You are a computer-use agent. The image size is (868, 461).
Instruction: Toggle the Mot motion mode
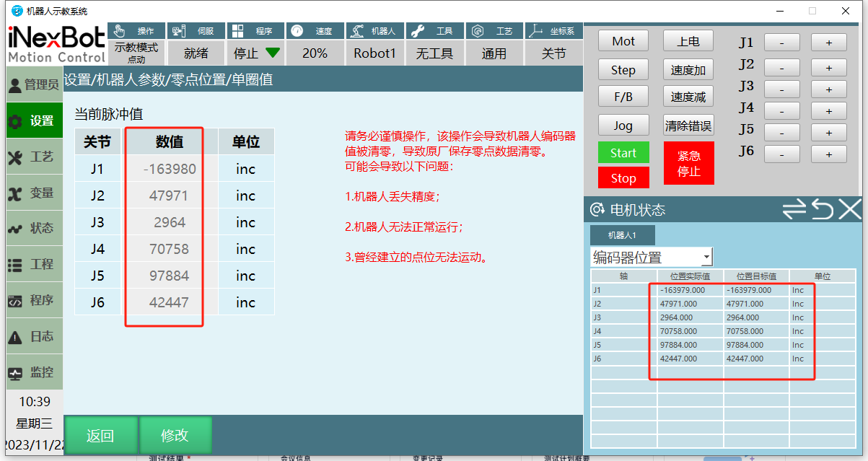[x=623, y=41]
